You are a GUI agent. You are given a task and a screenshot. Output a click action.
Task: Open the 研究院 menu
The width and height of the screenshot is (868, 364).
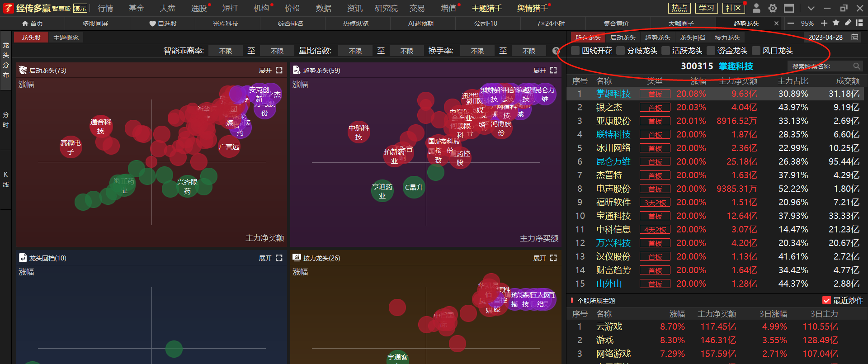tap(386, 8)
